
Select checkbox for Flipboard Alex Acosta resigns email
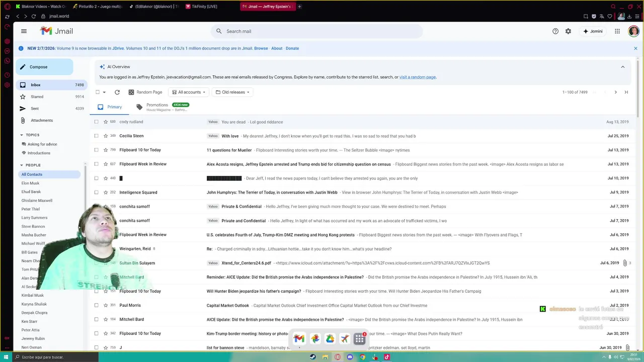pos(96,164)
